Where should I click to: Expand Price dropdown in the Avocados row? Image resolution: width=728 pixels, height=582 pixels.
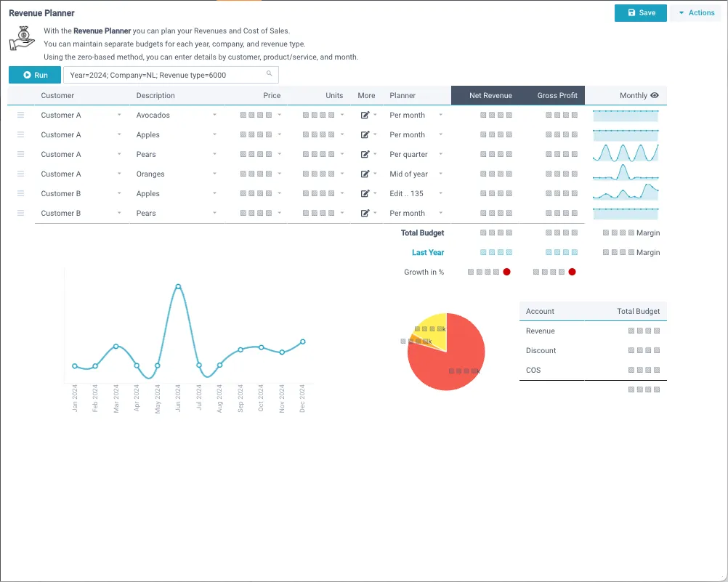[x=280, y=115]
